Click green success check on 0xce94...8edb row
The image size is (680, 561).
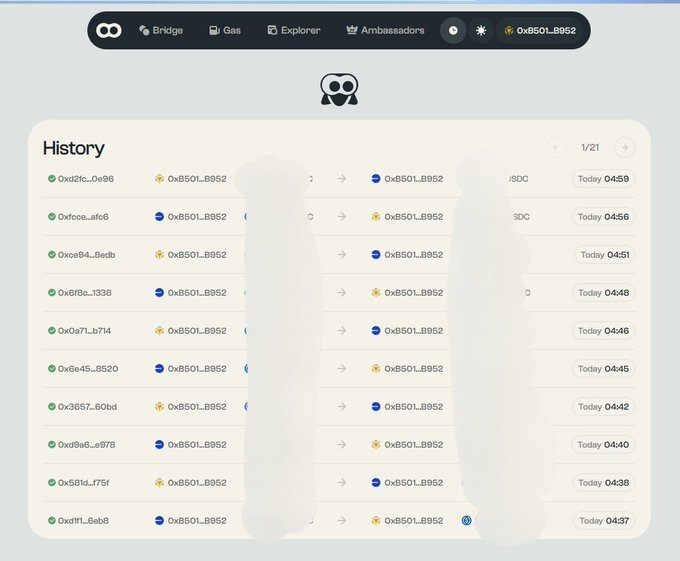52,254
